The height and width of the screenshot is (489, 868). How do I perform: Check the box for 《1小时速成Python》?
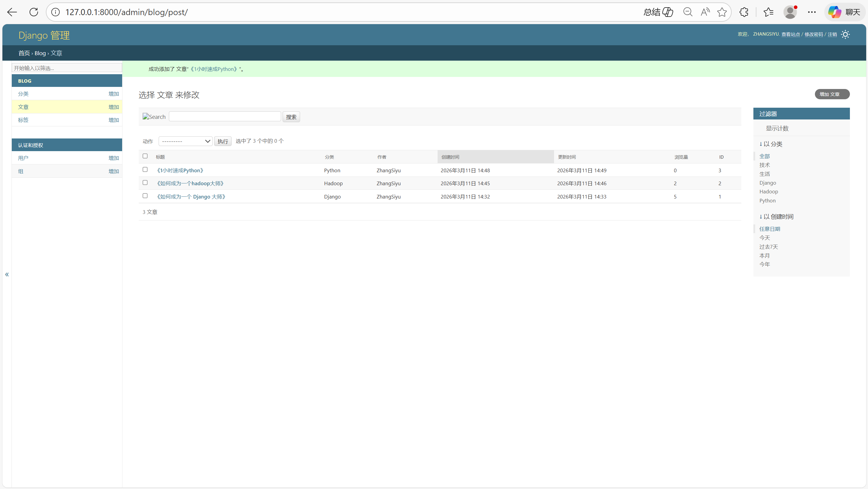(145, 170)
